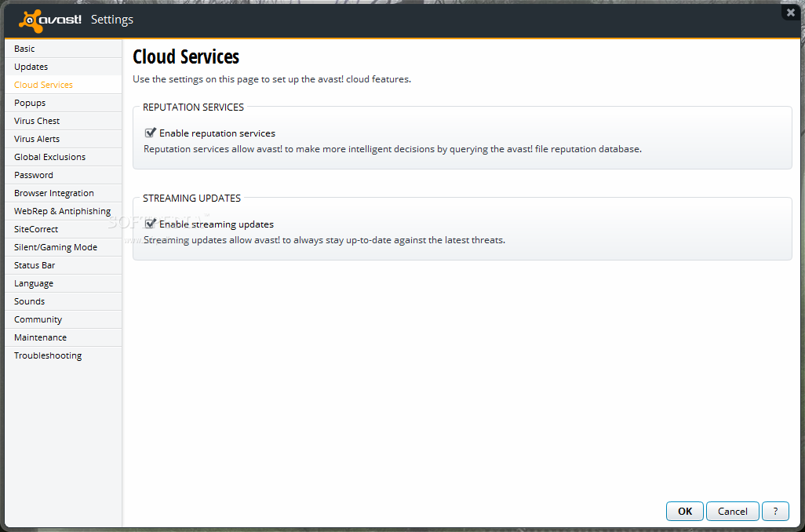Switch to SiteCorrect section
The image size is (805, 532).
(x=63, y=229)
